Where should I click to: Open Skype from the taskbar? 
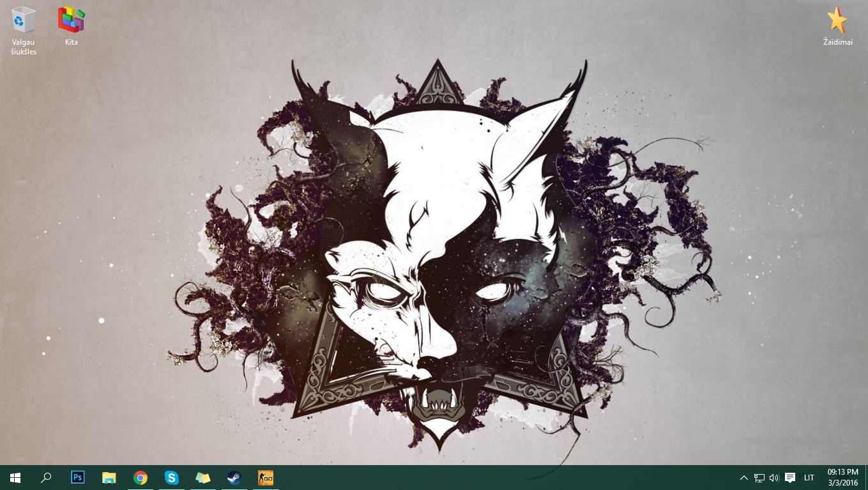click(172, 477)
